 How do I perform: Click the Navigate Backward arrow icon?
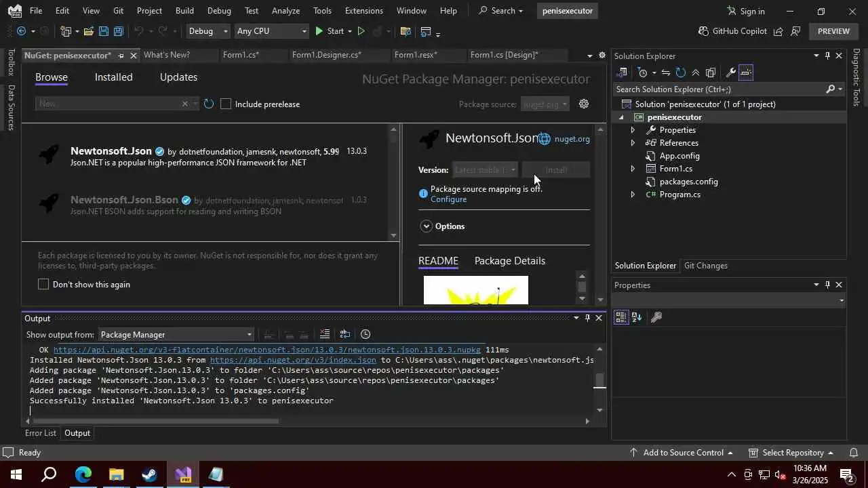22,31
